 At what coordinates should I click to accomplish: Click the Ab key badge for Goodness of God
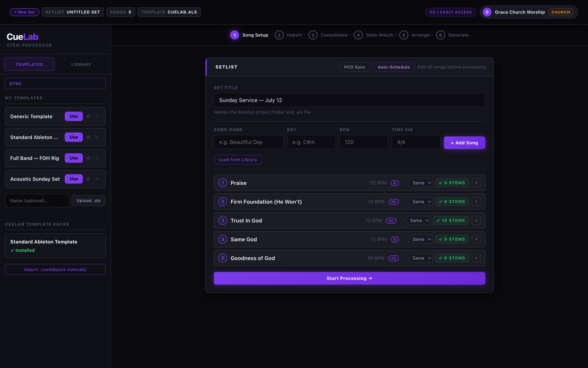point(394,258)
